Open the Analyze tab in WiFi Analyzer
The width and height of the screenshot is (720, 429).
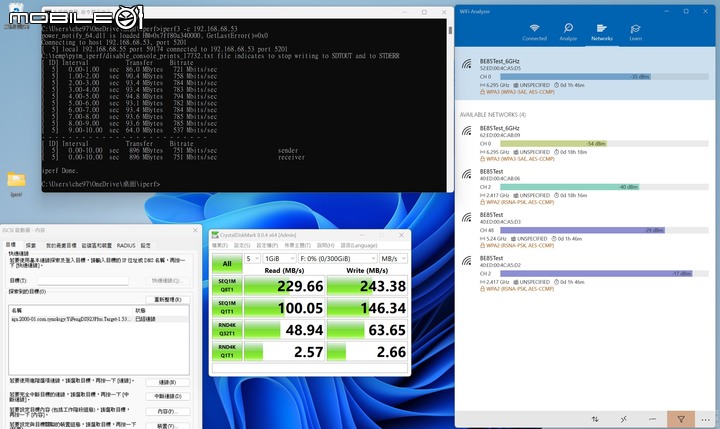pyautogui.click(x=568, y=33)
